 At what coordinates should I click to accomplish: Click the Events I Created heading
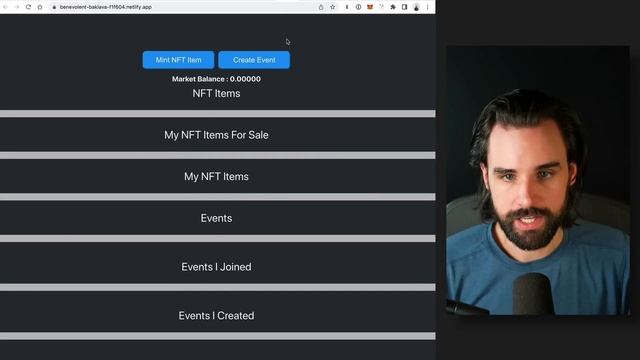(216, 316)
